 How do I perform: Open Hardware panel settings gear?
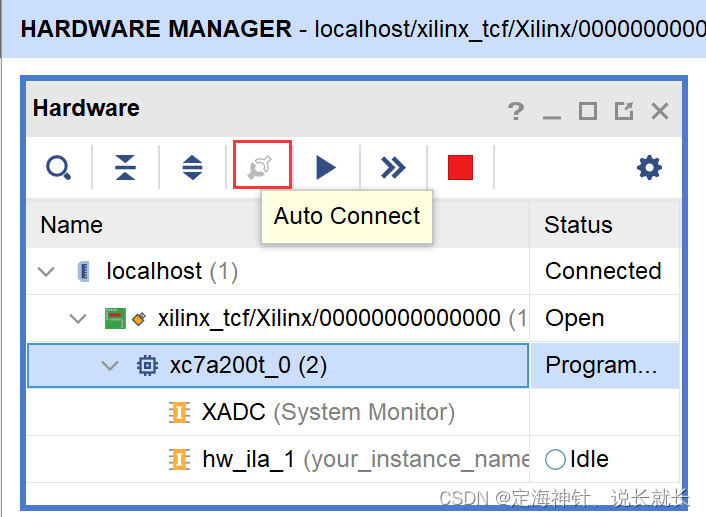pyautogui.click(x=649, y=168)
